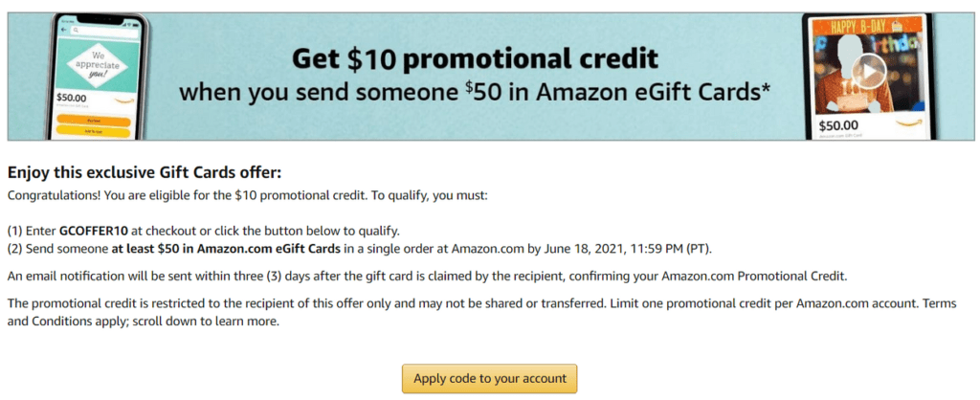This screenshot has width=980, height=400.
Task: Click the Apply code to your account button
Action: (490, 378)
